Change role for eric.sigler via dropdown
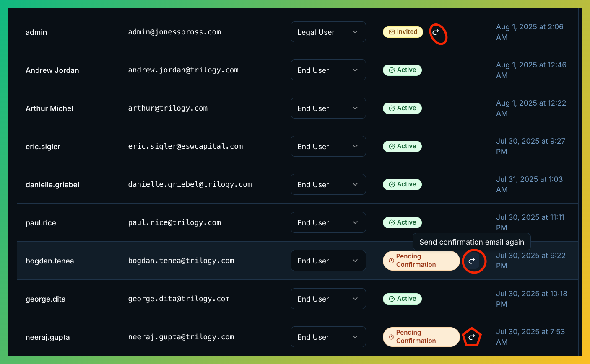Screen dimensions: 590x364 (328, 147)
